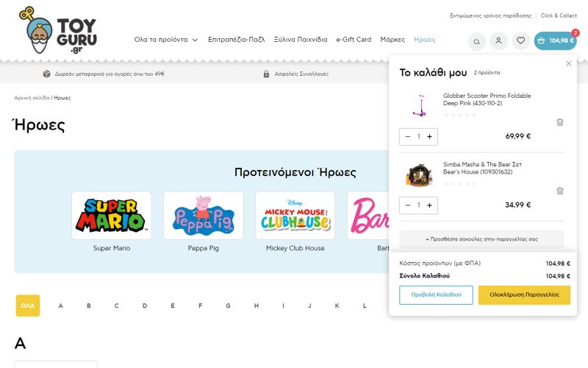This screenshot has width=588, height=368.
Task: Filter heroes by letter J
Action: [309, 305]
